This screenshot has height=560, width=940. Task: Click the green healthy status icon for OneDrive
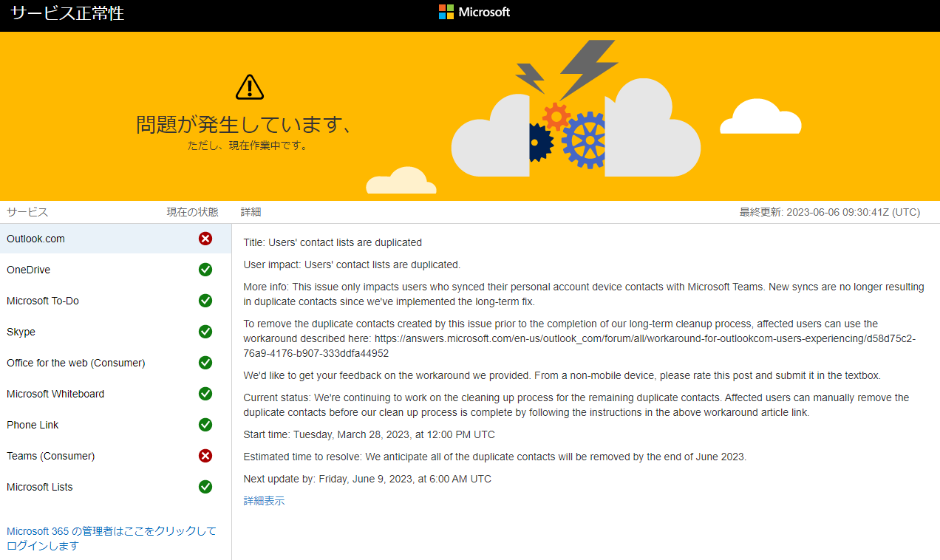[x=205, y=269]
